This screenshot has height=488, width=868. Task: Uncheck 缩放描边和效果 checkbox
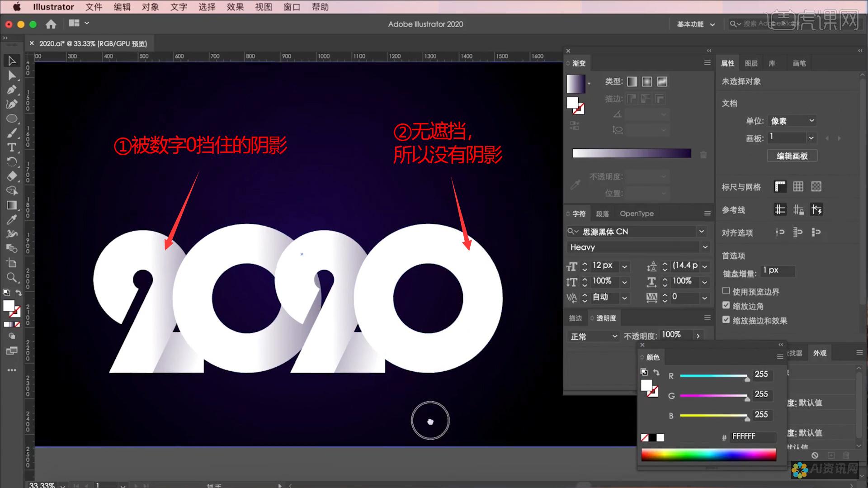click(x=726, y=320)
